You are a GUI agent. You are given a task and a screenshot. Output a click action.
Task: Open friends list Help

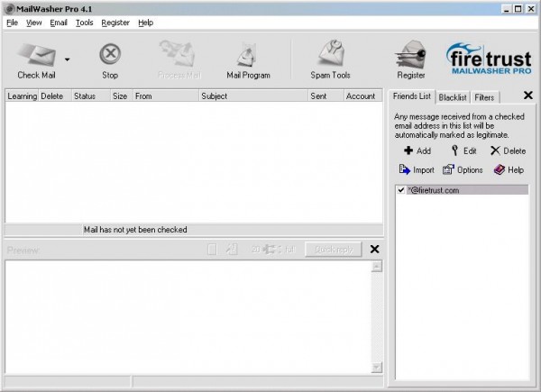coord(509,169)
